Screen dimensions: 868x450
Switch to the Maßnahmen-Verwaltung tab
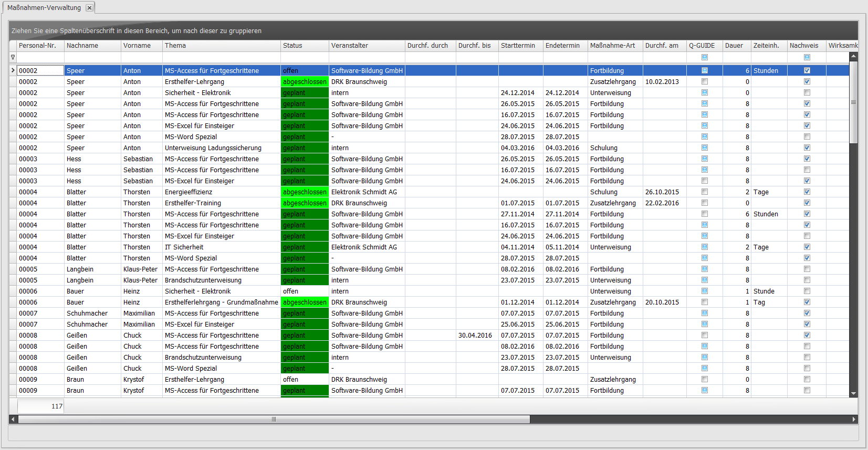[x=44, y=8]
